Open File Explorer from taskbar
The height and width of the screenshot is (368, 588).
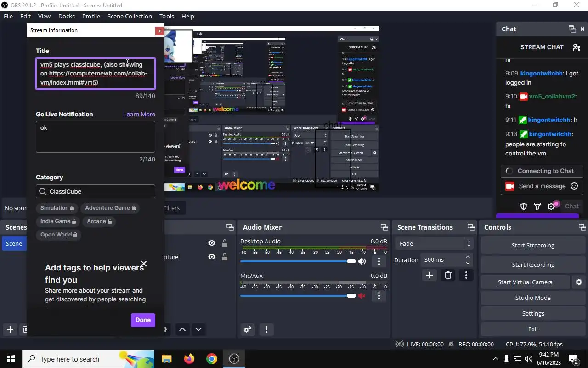tap(166, 359)
